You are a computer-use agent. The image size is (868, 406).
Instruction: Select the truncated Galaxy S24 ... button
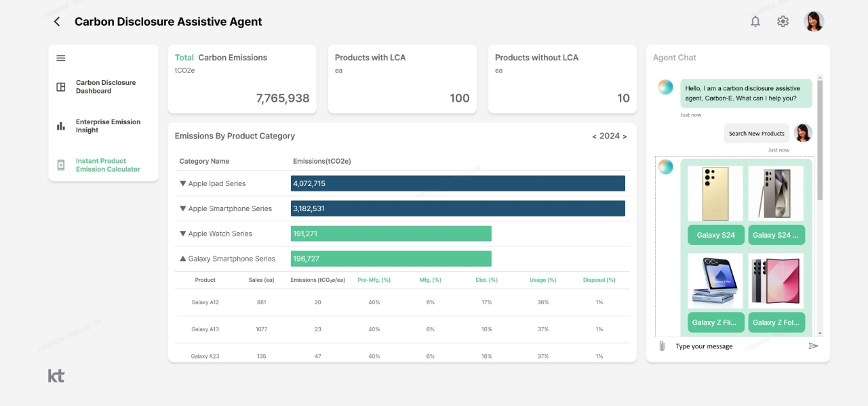point(776,235)
